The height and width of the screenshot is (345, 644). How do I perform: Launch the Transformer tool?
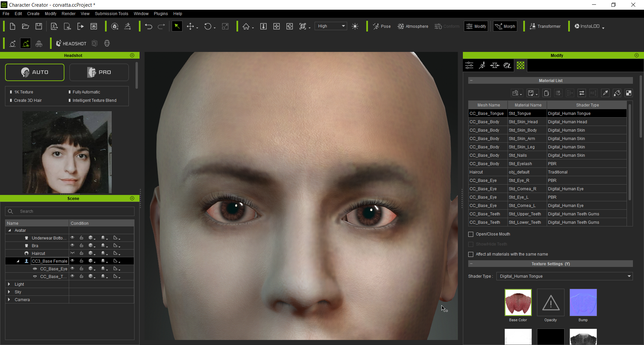(545, 26)
